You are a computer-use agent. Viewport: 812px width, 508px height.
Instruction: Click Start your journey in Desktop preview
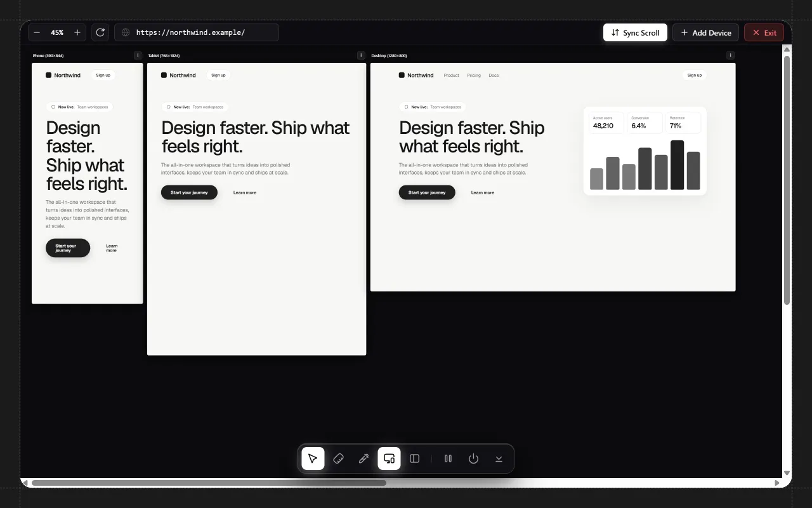[x=427, y=192]
